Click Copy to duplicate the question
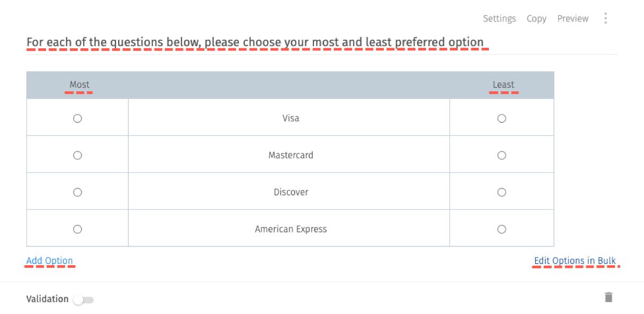 [536, 18]
